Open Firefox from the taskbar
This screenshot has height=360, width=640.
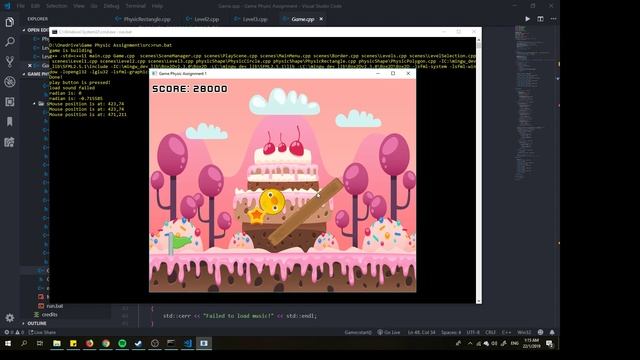pos(89,344)
